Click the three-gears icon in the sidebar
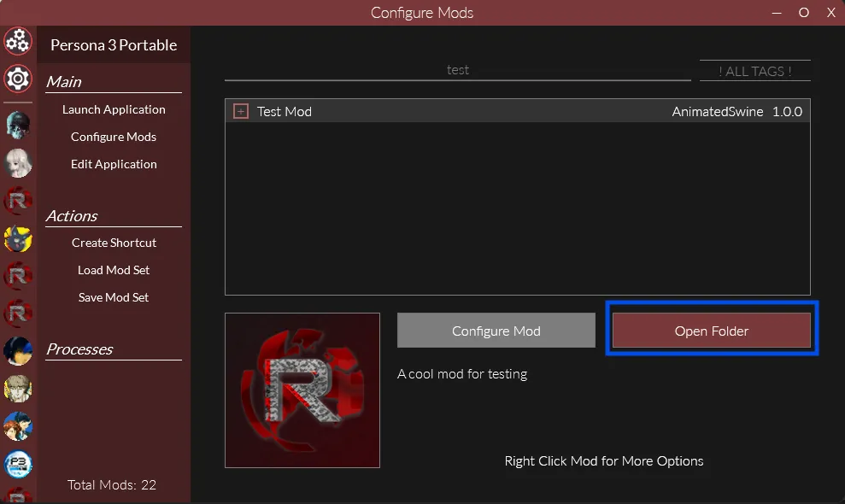Screen dimensions: 845x504 (x=18, y=41)
